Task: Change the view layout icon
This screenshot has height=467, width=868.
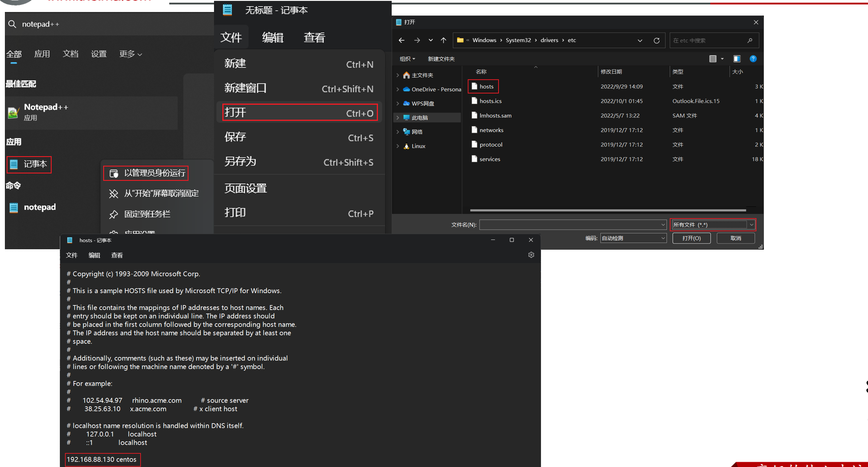Action: point(716,59)
